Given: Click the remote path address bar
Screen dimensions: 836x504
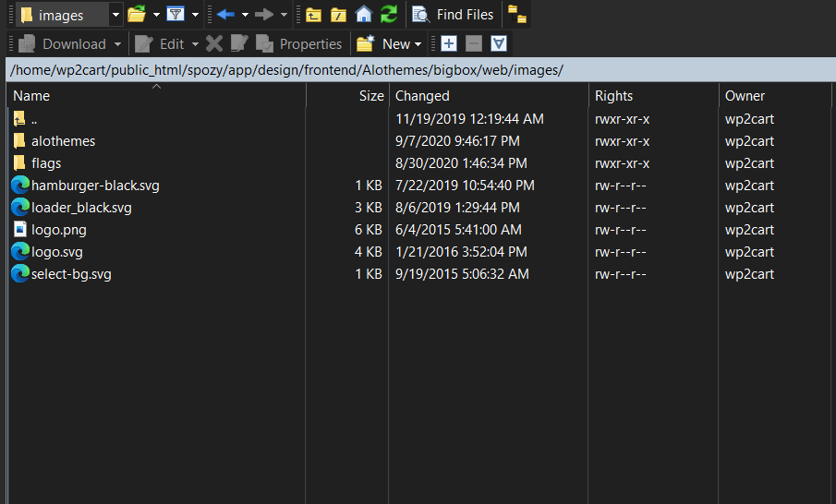Looking at the screenshot, I should click(x=418, y=70).
